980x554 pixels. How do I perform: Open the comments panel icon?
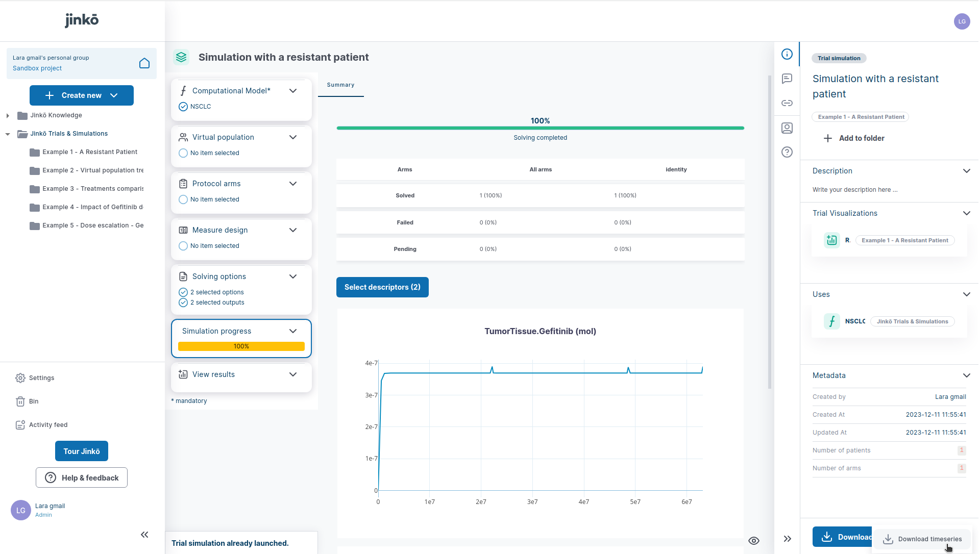787,79
